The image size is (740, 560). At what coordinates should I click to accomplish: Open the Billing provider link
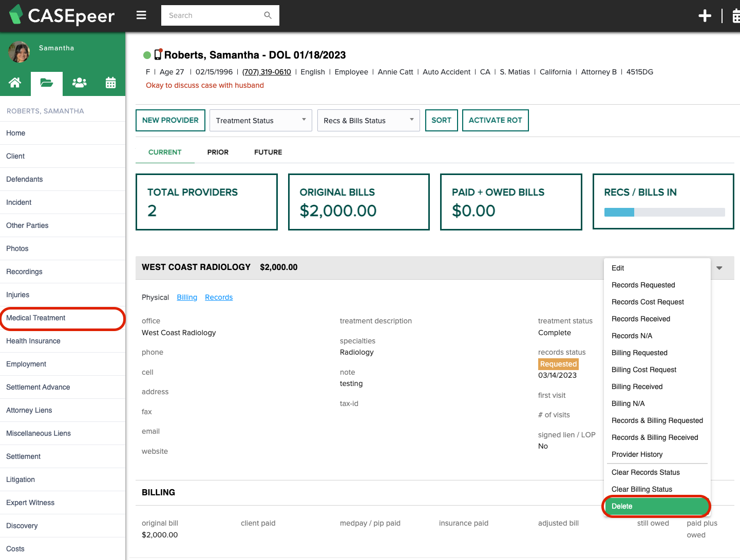point(187,297)
